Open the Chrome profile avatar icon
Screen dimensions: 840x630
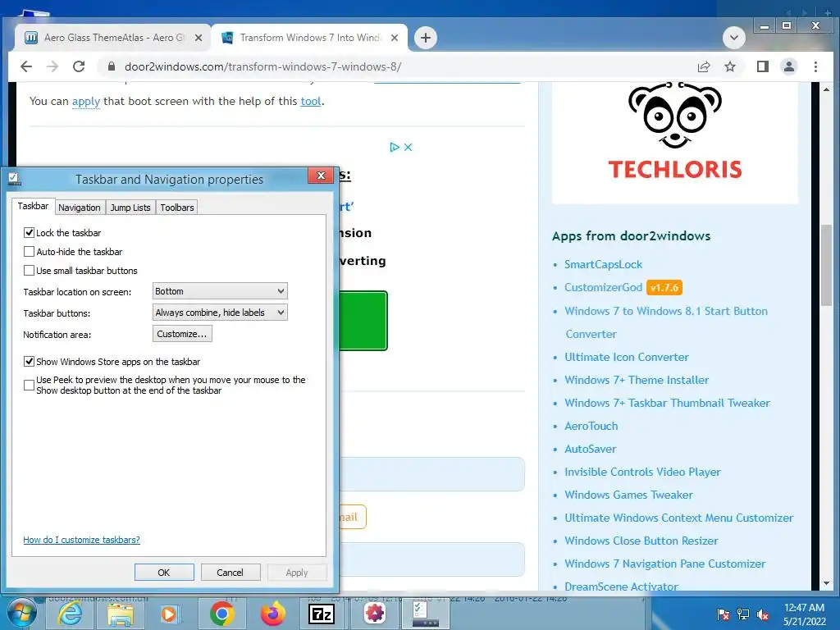click(789, 66)
